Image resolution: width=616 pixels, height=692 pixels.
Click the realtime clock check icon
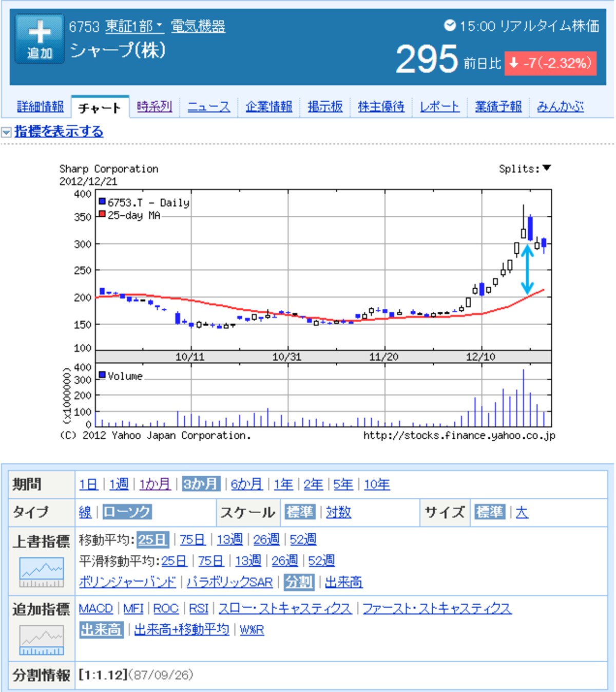450,25
